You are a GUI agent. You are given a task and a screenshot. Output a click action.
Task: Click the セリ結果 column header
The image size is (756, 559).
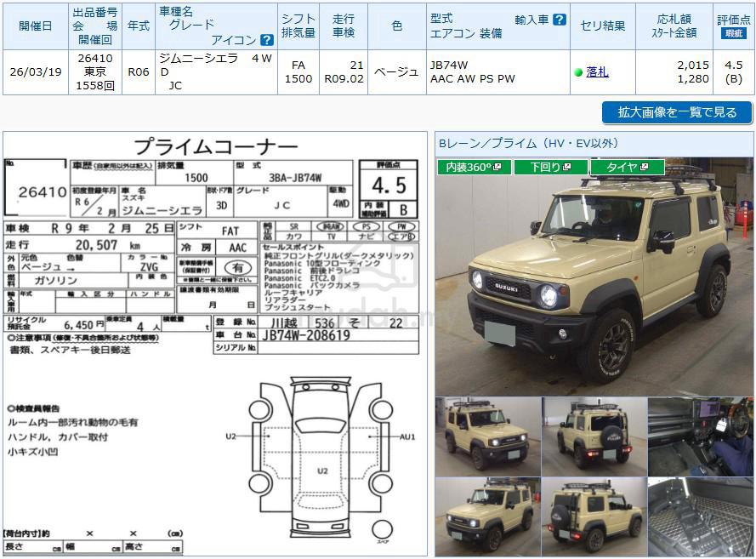603,26
